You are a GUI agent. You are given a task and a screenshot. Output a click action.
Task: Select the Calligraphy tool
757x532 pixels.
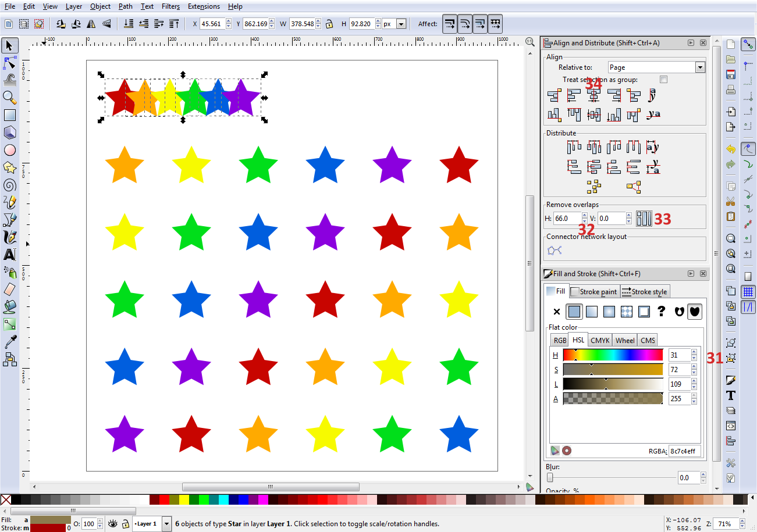coord(10,237)
